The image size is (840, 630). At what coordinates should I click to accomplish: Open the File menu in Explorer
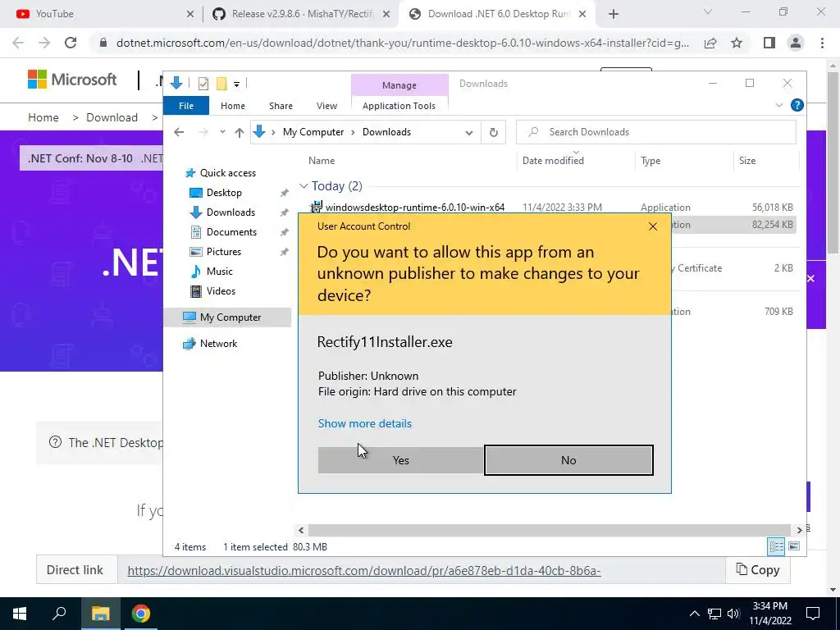coord(186,106)
